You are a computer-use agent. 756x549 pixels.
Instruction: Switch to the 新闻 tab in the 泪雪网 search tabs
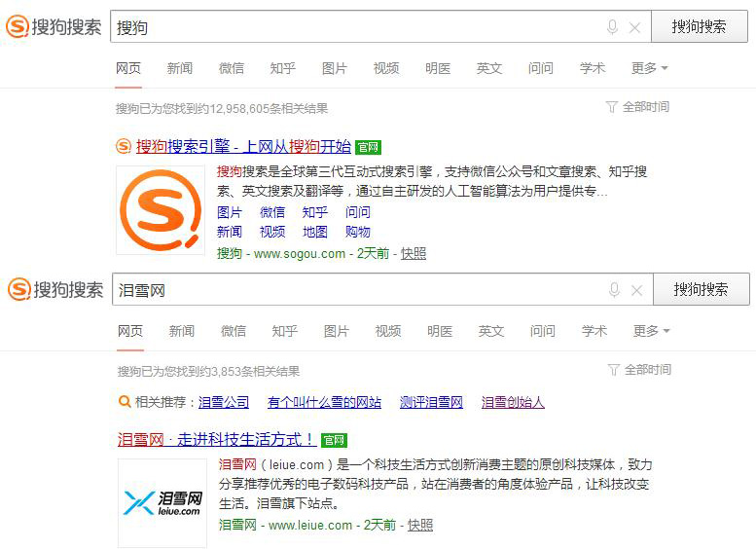(182, 331)
